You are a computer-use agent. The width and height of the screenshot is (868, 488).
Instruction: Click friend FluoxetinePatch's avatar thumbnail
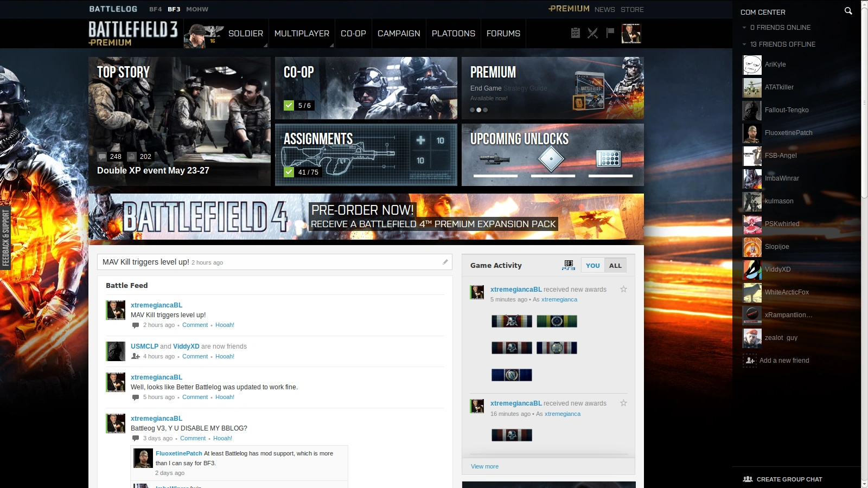[752, 133]
